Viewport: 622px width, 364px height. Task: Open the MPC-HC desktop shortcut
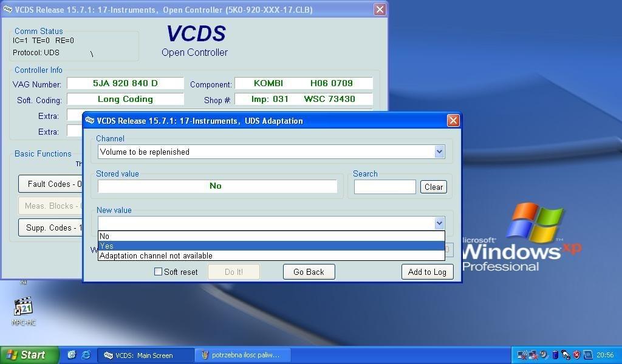(x=24, y=311)
